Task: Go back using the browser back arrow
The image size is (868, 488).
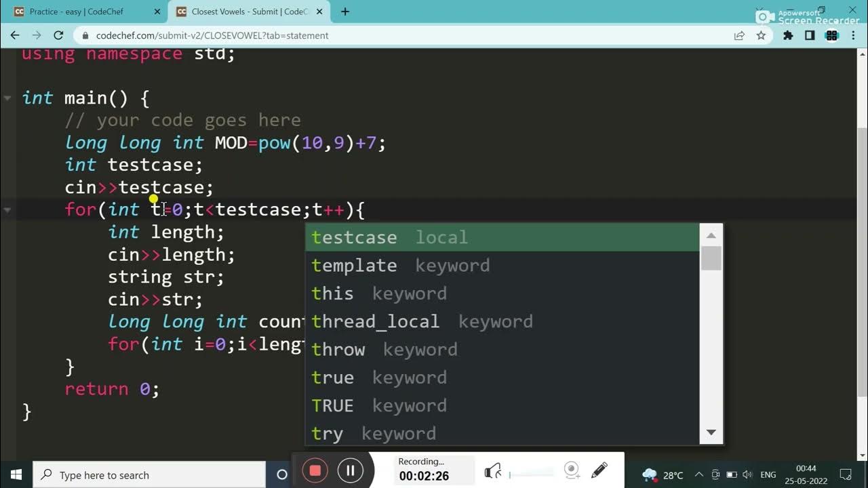Action: tap(15, 35)
